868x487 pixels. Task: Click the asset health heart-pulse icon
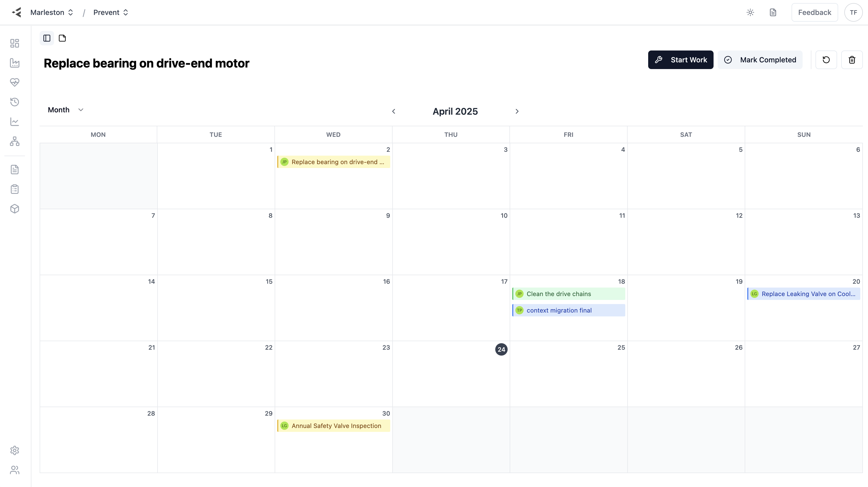coord(14,82)
